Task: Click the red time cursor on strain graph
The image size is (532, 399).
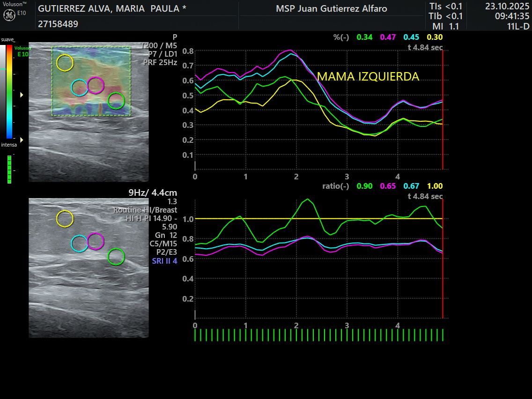Action: 443,110
